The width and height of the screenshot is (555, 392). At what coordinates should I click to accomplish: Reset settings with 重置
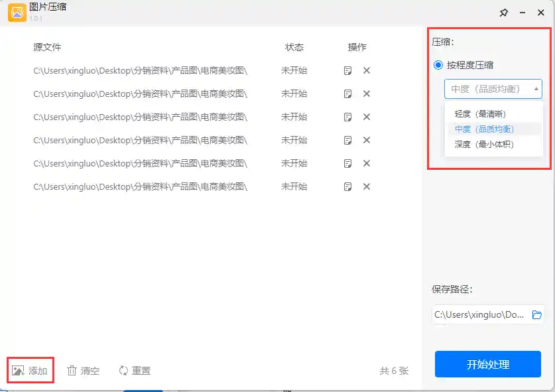135,371
